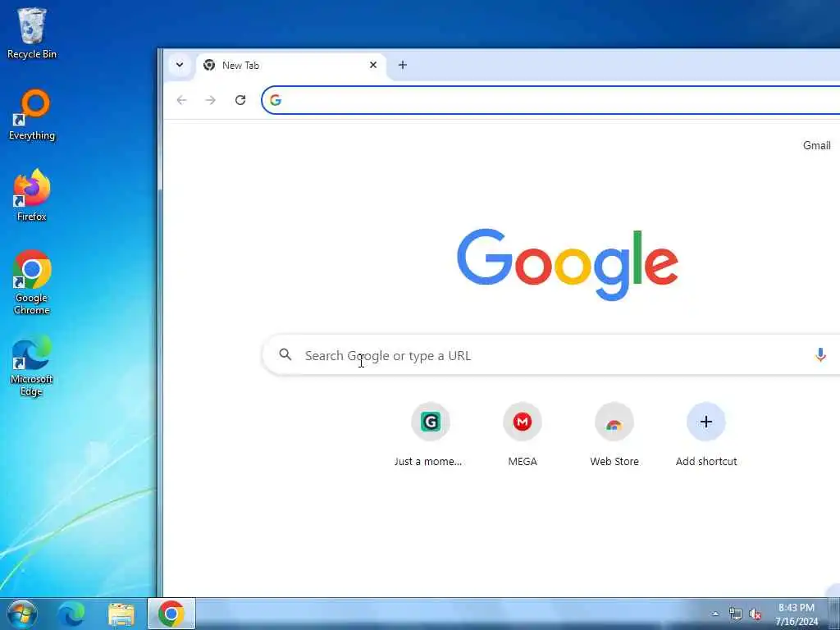Click the Google G icon in address bar
Screen dimensions: 840x630
tap(276, 100)
